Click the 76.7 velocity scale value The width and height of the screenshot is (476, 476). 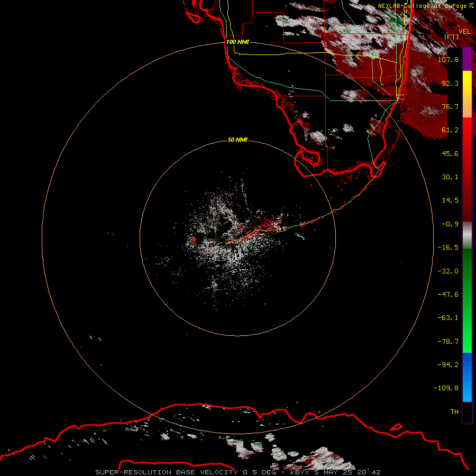click(x=450, y=106)
